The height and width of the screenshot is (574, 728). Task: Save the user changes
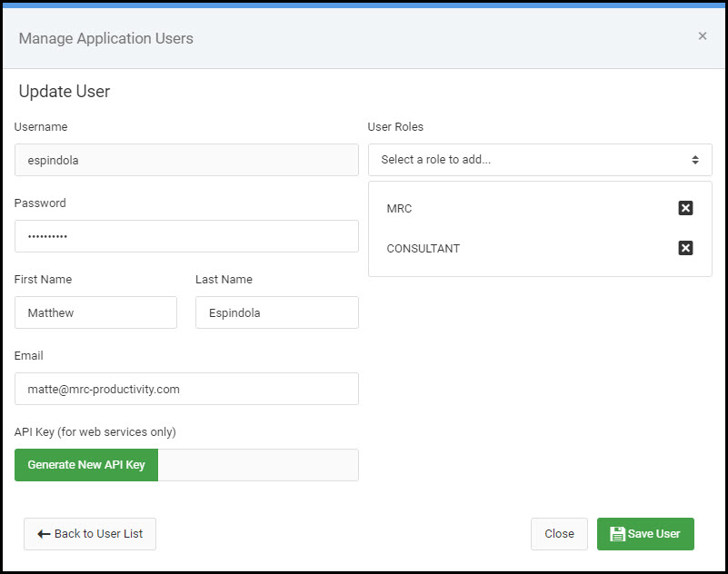(645, 534)
